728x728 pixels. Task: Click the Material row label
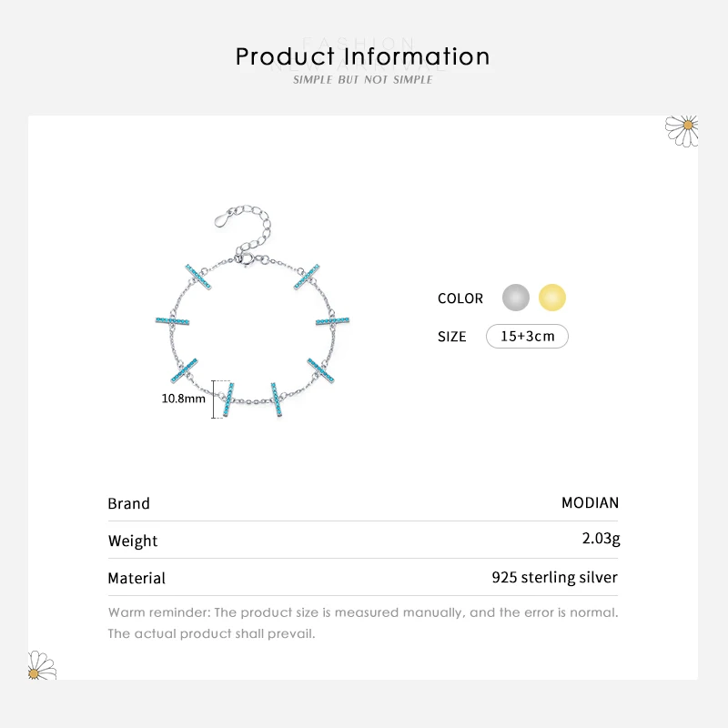[136, 578]
